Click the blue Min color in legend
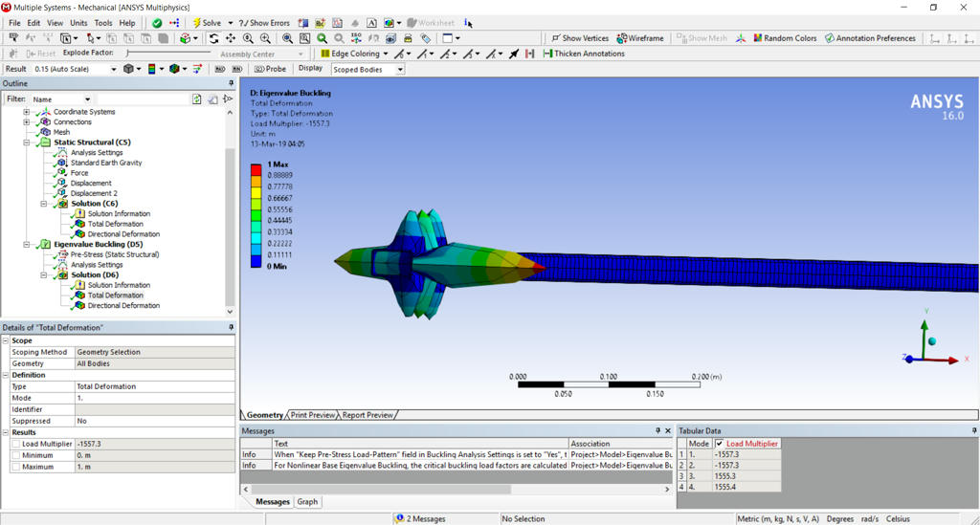This screenshot has width=980, height=525. click(x=256, y=261)
